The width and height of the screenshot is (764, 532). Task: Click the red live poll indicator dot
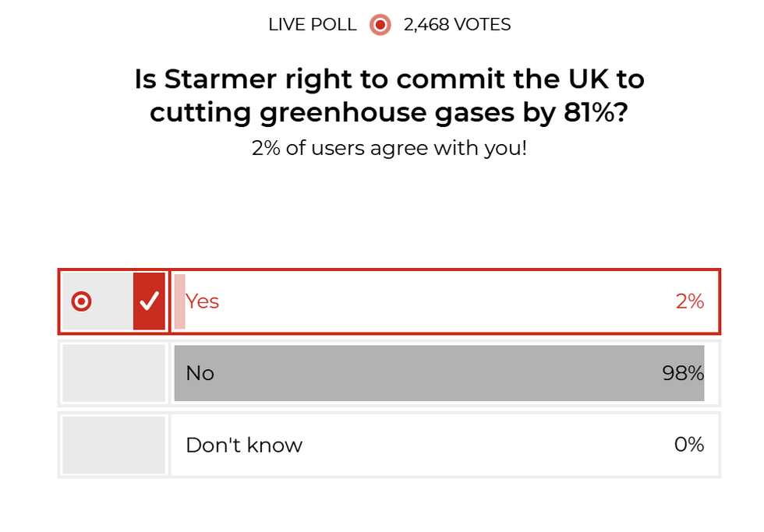click(x=380, y=25)
